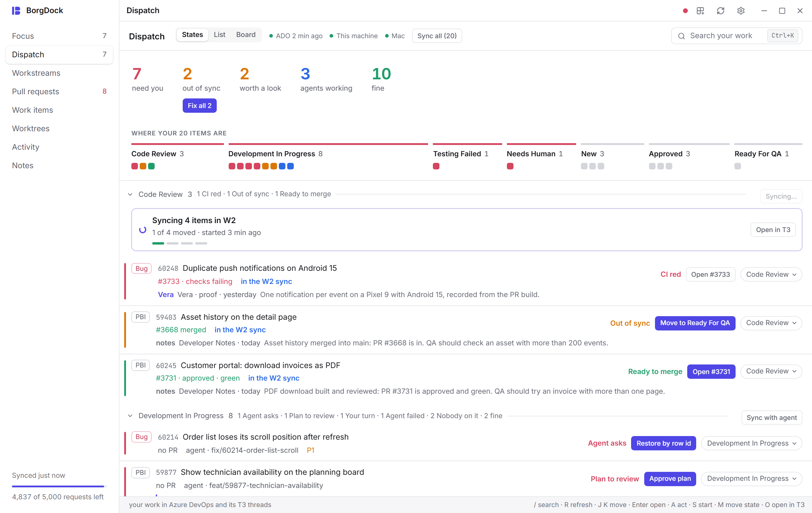Click Sync with agent button
This screenshot has height=513, width=812.
tap(771, 418)
